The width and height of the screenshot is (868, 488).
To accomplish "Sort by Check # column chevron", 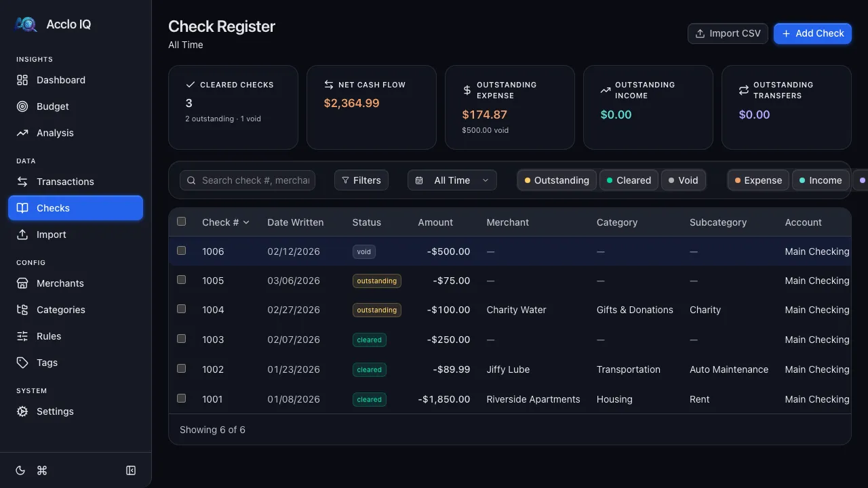I will coord(246,222).
